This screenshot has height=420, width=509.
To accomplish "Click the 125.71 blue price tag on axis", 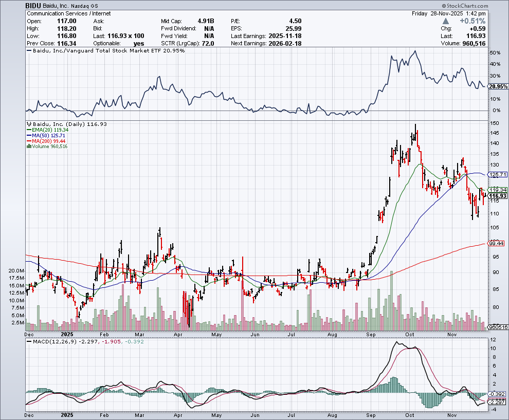I will tap(498, 175).
